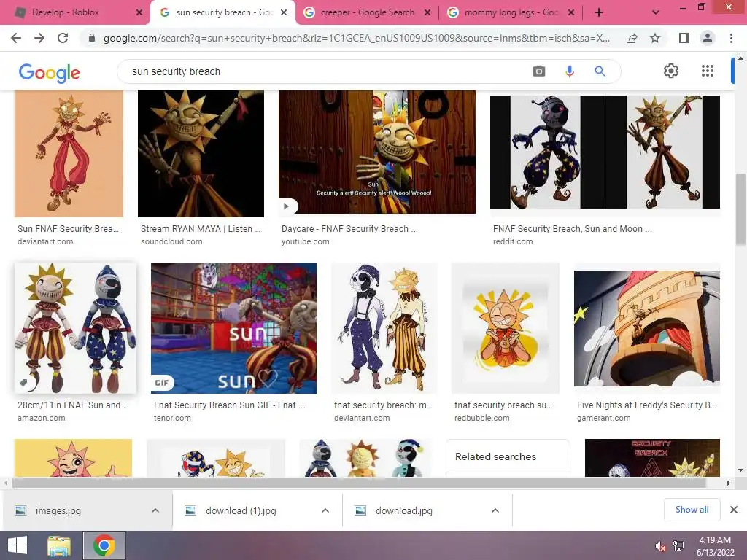Open download.jpg options chevron

495,510
